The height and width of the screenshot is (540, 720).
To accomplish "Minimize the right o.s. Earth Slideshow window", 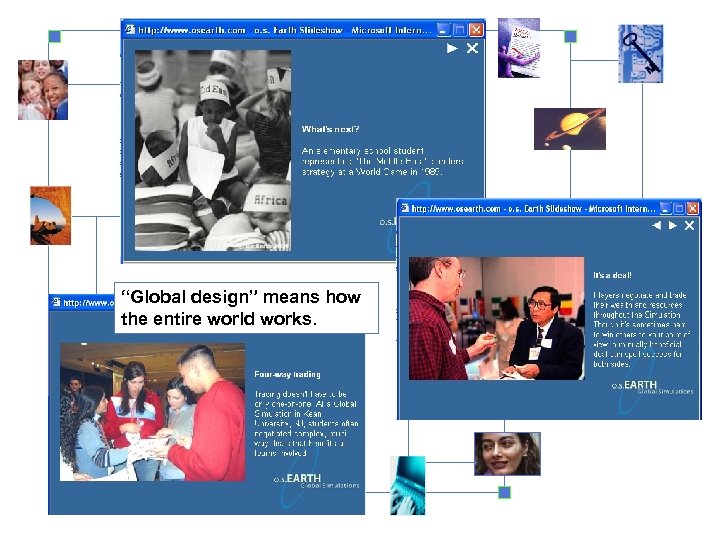I will pos(666,208).
